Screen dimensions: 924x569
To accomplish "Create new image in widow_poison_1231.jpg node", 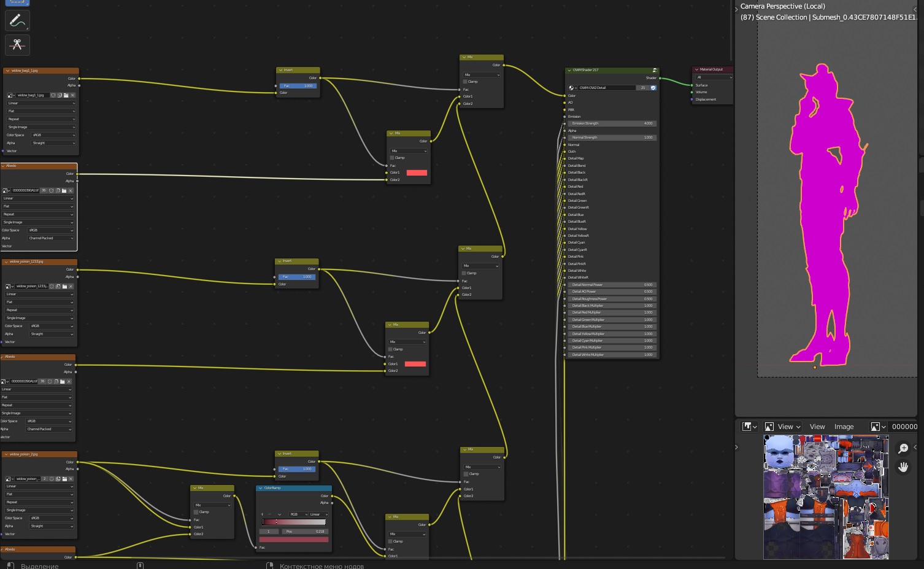I will pyautogui.click(x=58, y=286).
